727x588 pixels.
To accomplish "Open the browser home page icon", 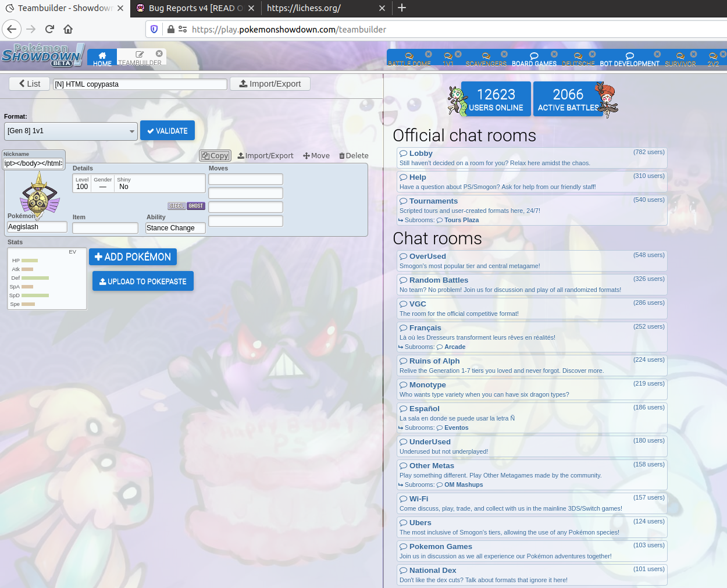I will coord(68,29).
